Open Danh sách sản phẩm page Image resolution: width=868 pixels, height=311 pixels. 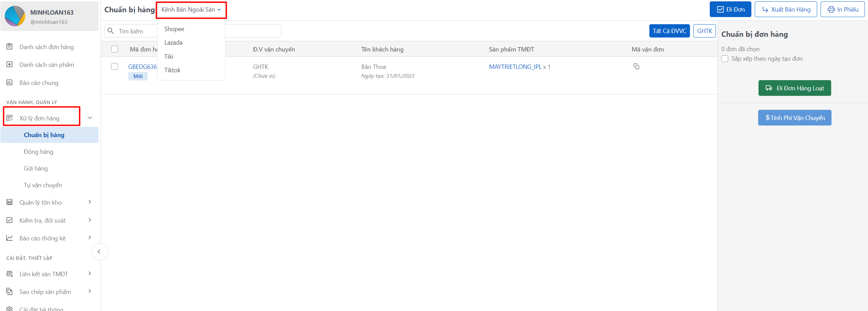point(46,65)
